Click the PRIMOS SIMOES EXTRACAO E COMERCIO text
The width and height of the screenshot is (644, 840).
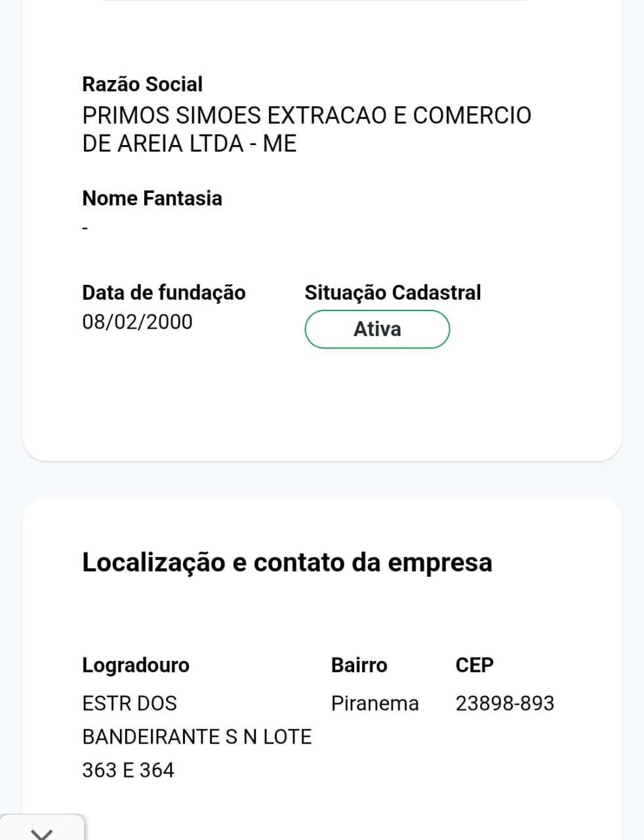[x=306, y=115]
